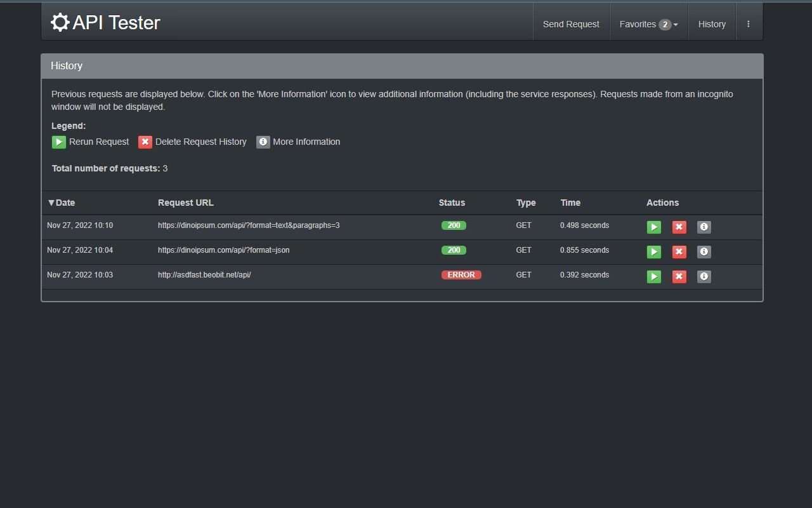This screenshot has height=508, width=812.
Task: Rerun the failed asdfast.beobit.net request
Action: [653, 276]
